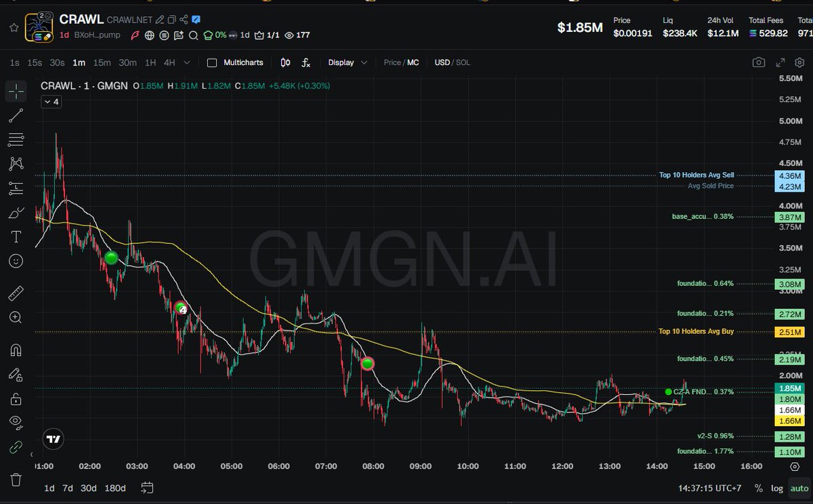Select the forecast and position tool

coord(16,188)
